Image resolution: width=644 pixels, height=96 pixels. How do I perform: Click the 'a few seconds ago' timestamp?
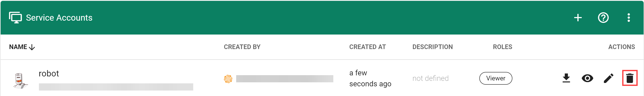[x=370, y=78]
